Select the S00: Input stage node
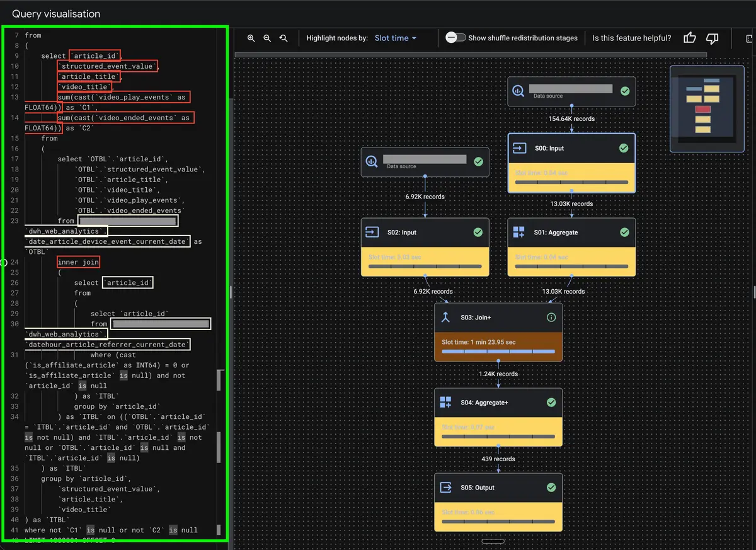 coord(571,163)
